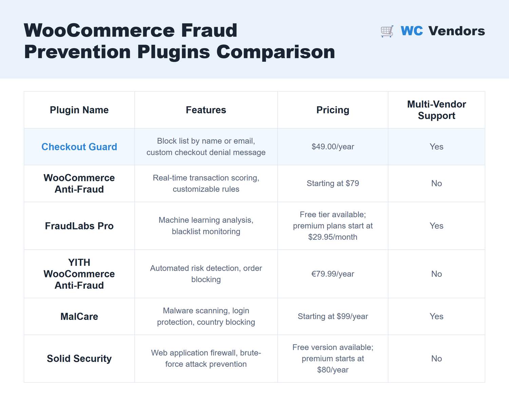Click the Starting at $99/year price cell
Screen dimensions: 509x420
point(333,317)
